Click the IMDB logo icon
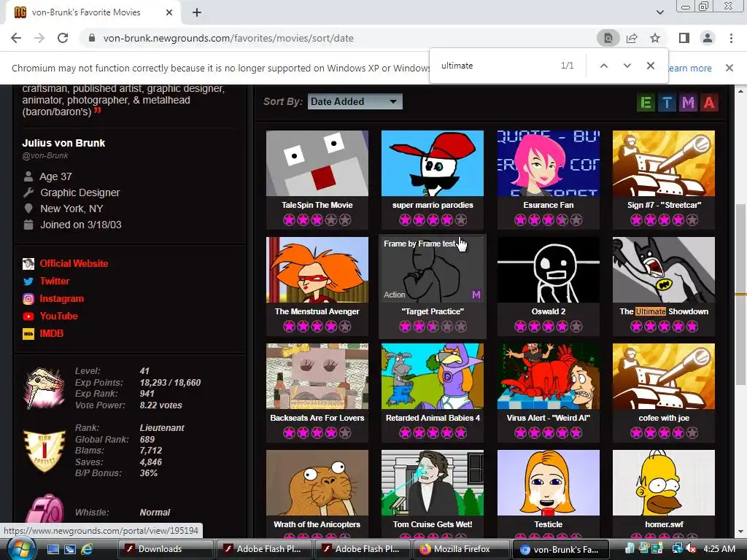 (x=28, y=334)
